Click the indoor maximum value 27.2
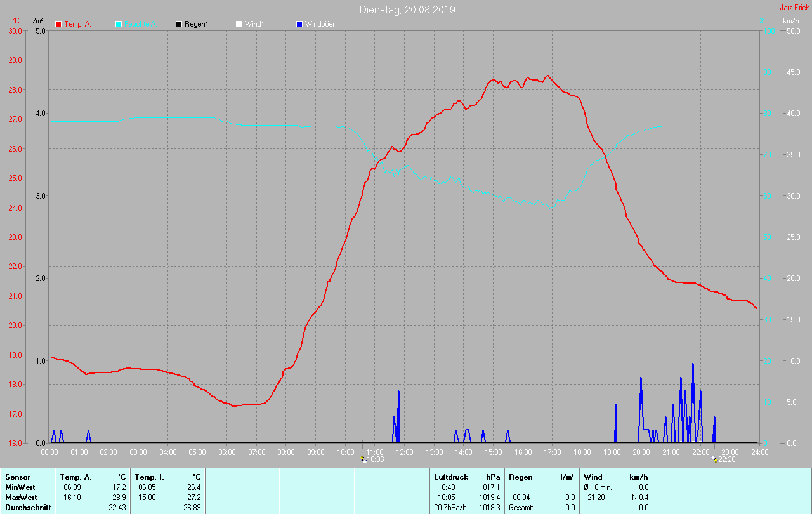Screen dimensions: 812x514 coord(195,498)
